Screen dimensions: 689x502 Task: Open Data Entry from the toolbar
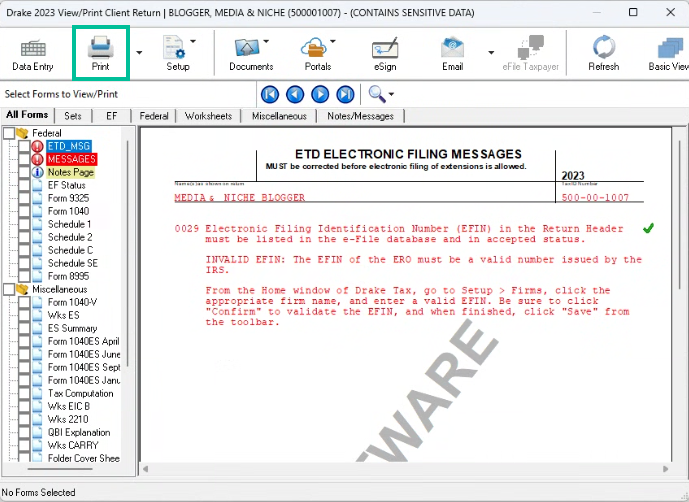(33, 55)
